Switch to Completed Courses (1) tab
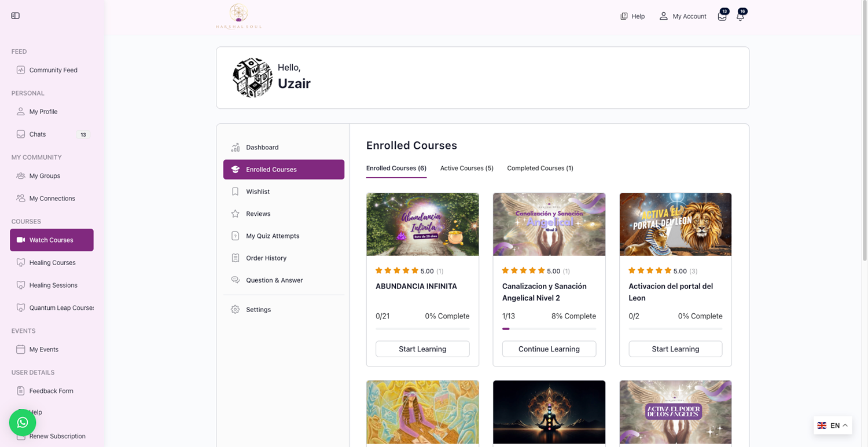Viewport: 868px width, 447px height. tap(540, 168)
